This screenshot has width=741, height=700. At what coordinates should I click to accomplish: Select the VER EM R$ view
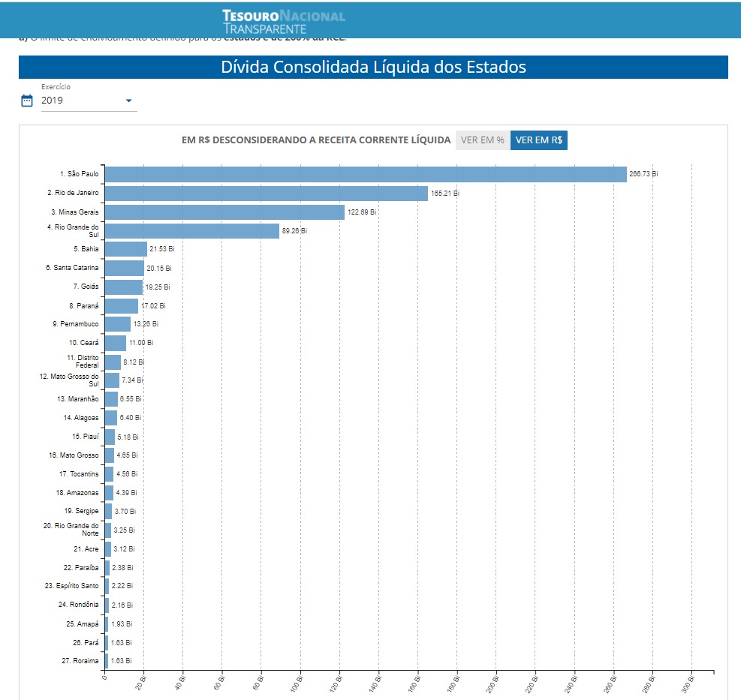539,140
